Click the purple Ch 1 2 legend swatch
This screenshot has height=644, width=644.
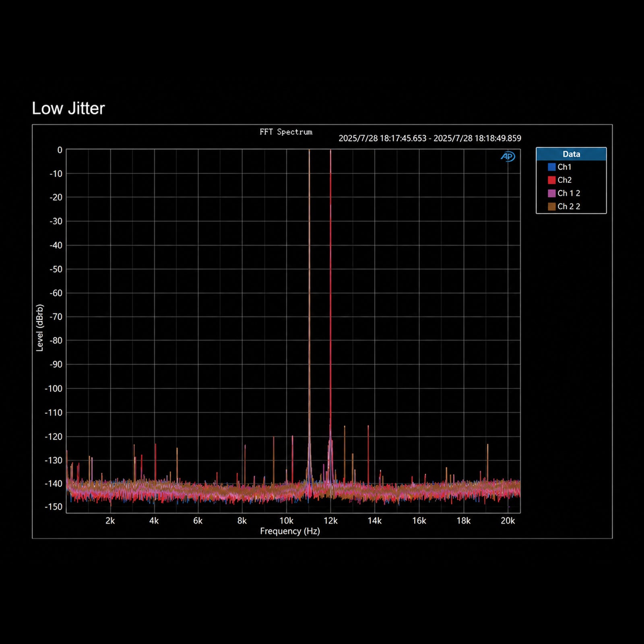pyautogui.click(x=551, y=193)
